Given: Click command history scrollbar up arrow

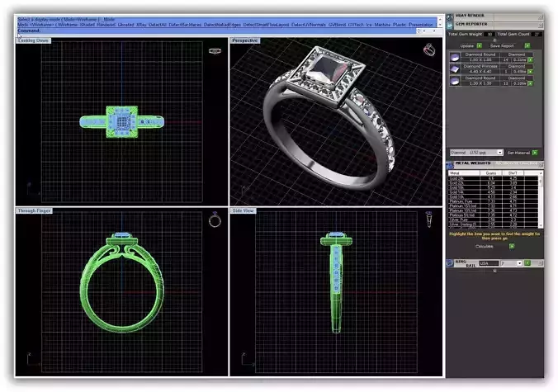Looking at the screenshot, I should 440,18.
